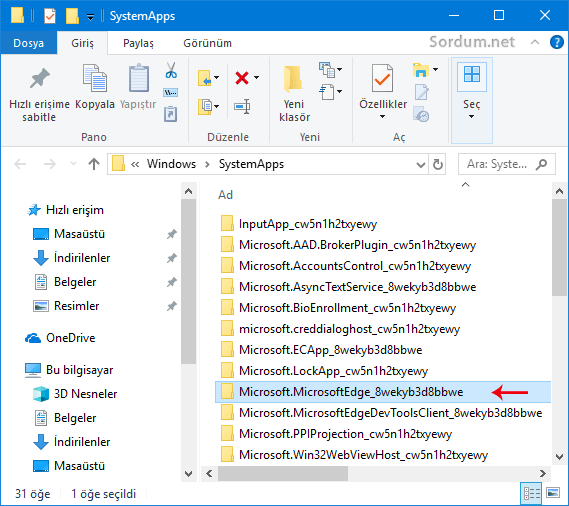Click the Kopyala ribbon button
This screenshot has height=506, width=569.
95,87
